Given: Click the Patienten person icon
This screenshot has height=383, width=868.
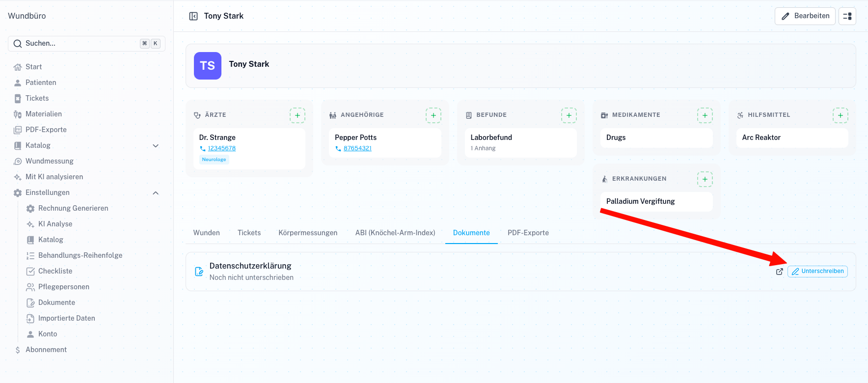Looking at the screenshot, I should 18,83.
